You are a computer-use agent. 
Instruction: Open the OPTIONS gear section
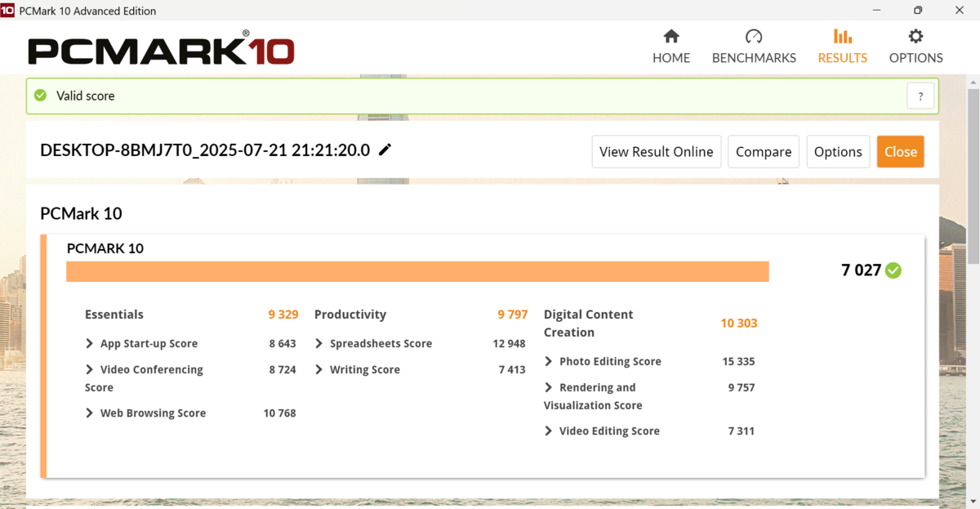coord(916,47)
